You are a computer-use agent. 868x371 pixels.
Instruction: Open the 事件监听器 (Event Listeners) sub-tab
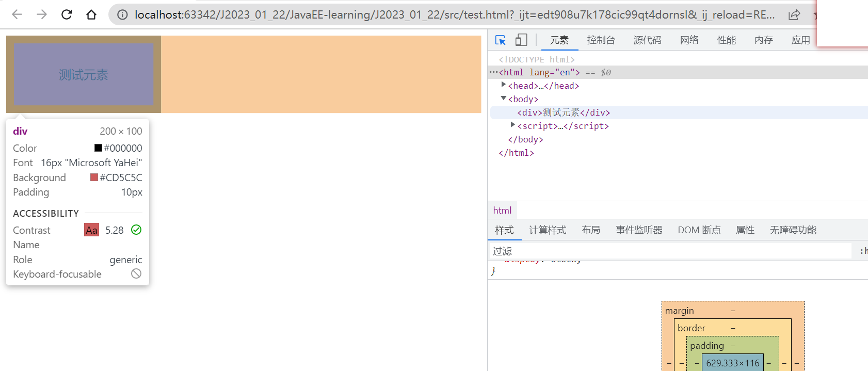tap(639, 230)
